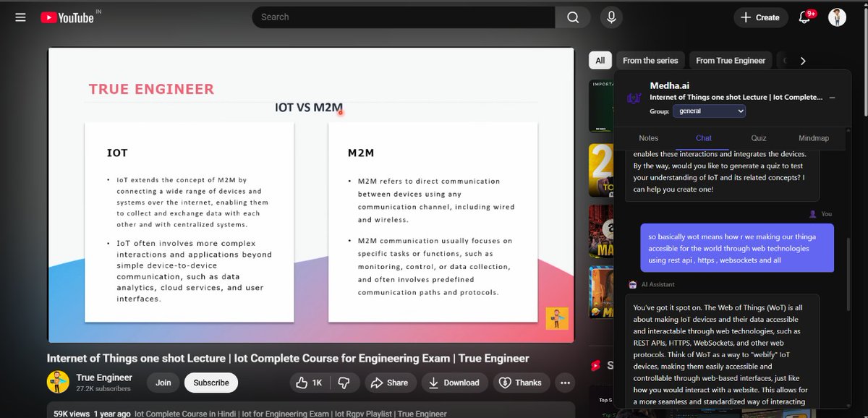
Task: Expand more related videos with the chevron arrow
Action: (x=803, y=61)
